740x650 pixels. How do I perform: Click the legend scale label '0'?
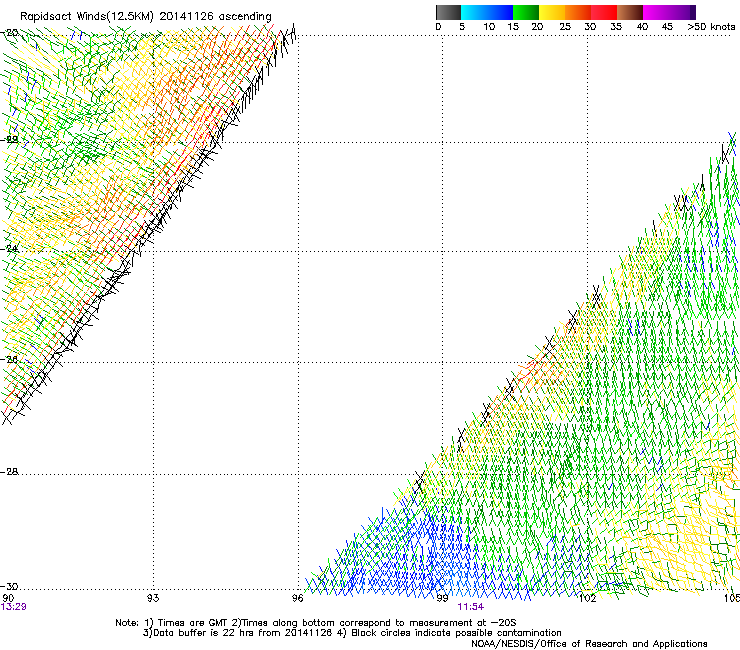pyautogui.click(x=438, y=27)
